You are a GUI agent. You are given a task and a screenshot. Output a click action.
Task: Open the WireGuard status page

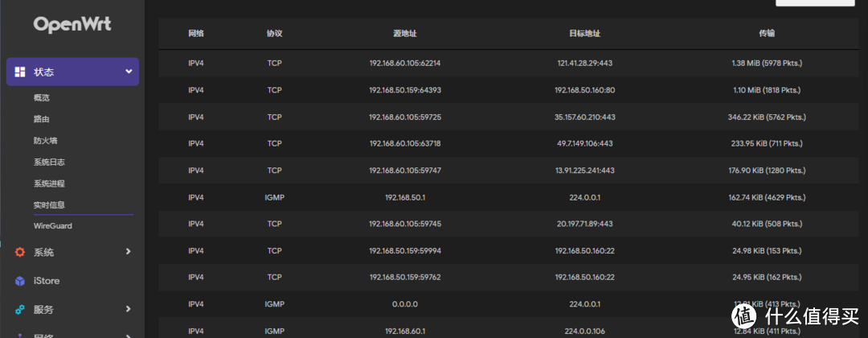click(x=53, y=226)
